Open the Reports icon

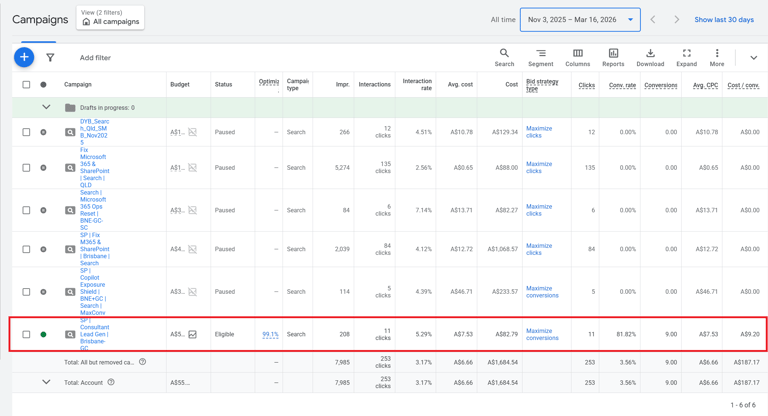pyautogui.click(x=613, y=58)
